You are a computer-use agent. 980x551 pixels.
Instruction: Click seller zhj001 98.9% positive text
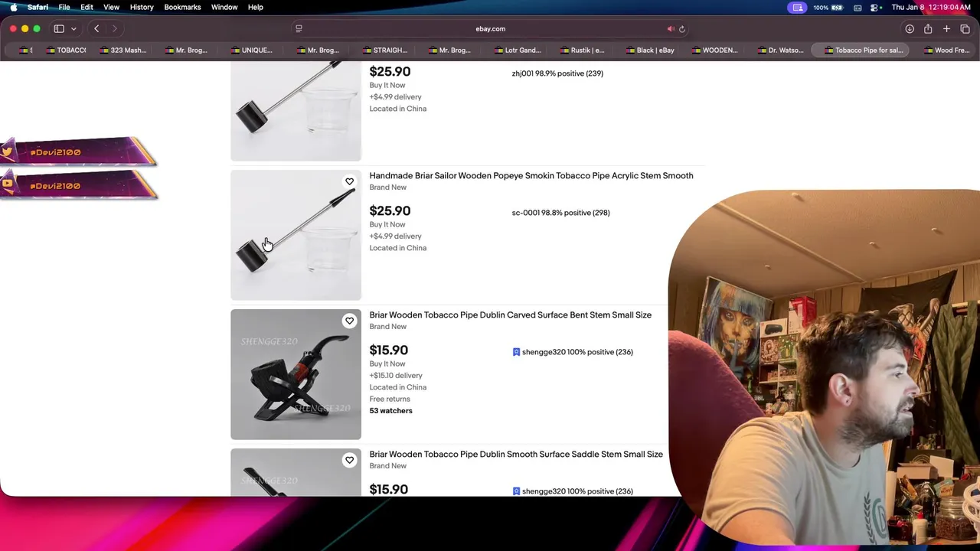tap(557, 73)
